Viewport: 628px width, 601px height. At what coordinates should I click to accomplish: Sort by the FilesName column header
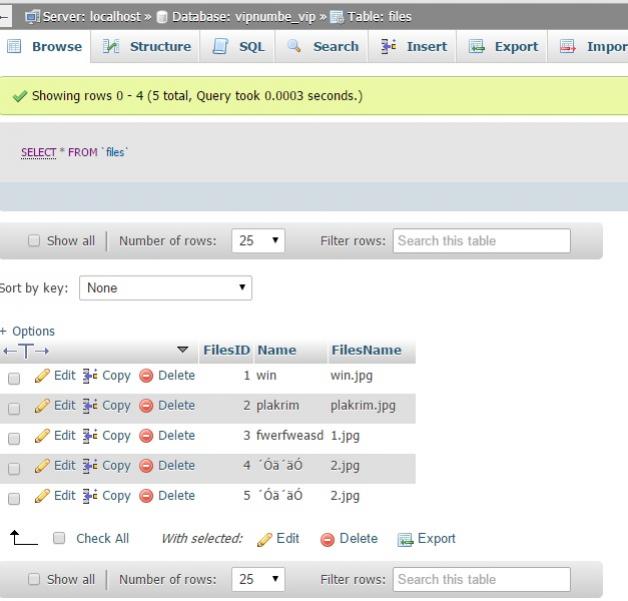pyautogui.click(x=365, y=350)
